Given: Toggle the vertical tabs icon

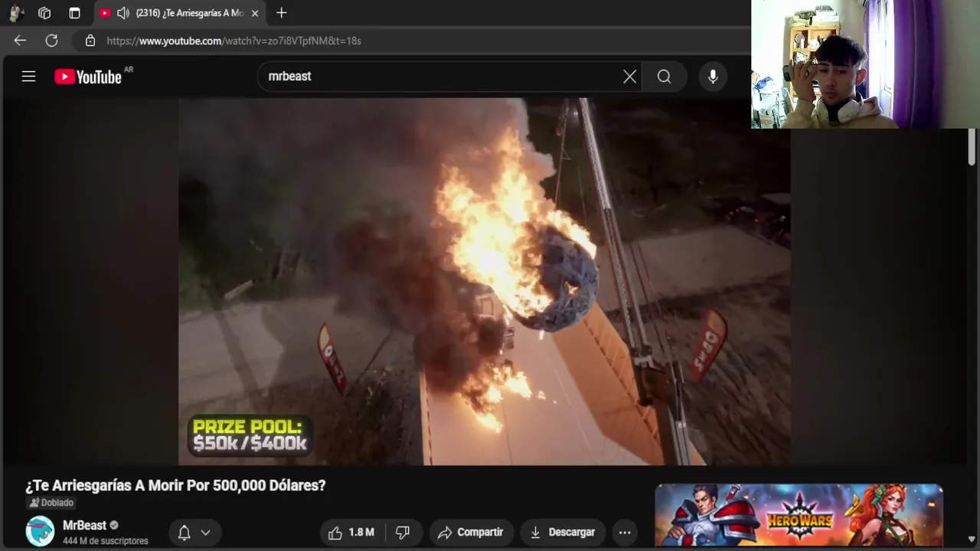Looking at the screenshot, I should [x=74, y=13].
